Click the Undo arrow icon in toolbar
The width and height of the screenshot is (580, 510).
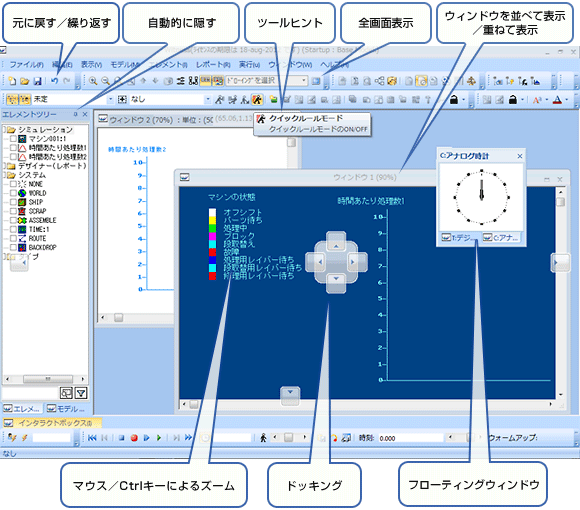click(x=55, y=81)
